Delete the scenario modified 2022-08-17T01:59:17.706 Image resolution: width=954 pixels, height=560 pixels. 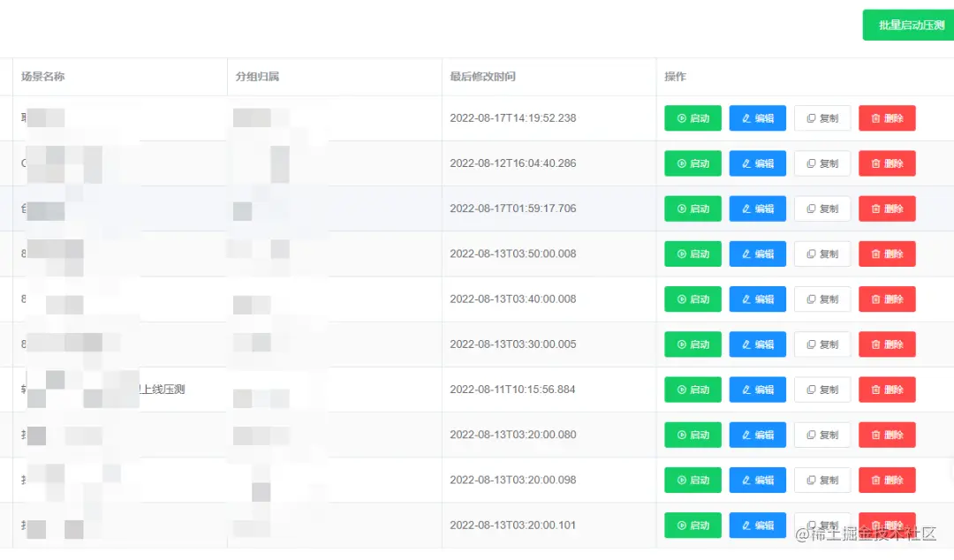[887, 208]
